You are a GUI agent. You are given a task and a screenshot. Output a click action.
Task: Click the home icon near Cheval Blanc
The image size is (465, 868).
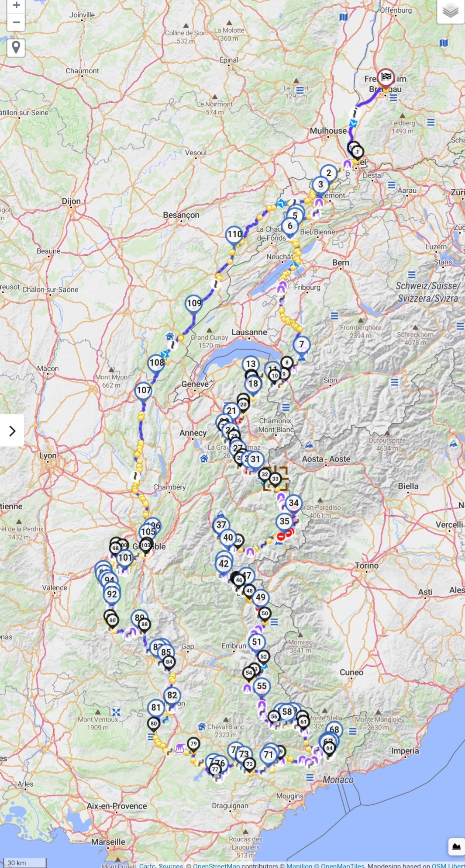tap(202, 726)
